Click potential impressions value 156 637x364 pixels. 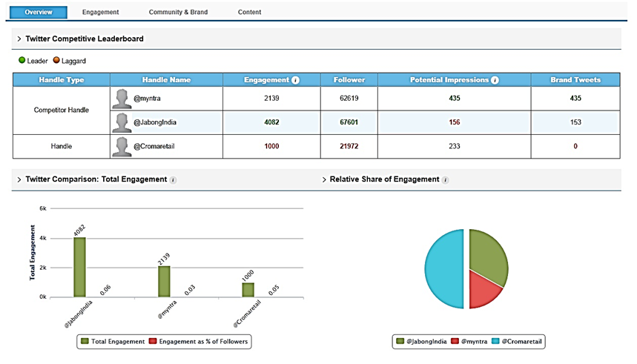[454, 122]
